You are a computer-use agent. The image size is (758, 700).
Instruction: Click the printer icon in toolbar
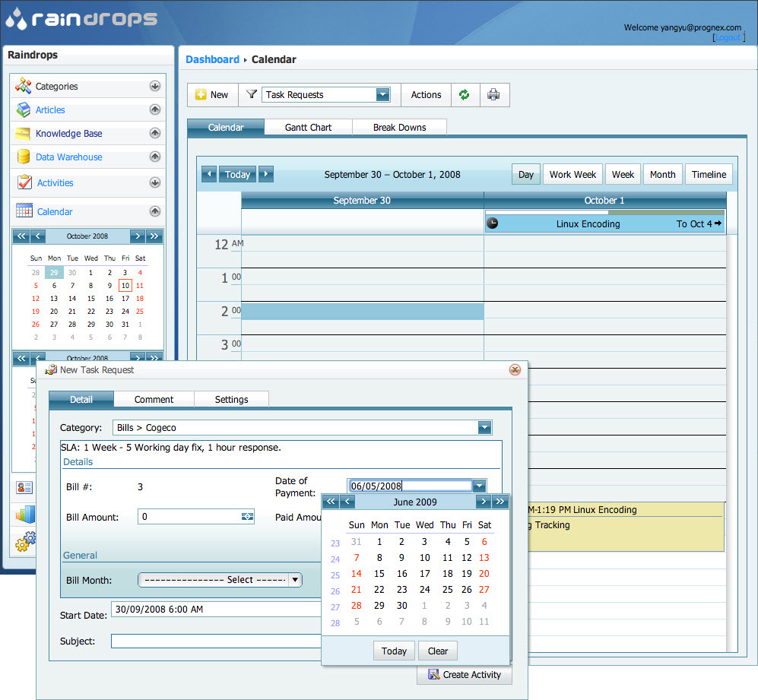[x=493, y=95]
